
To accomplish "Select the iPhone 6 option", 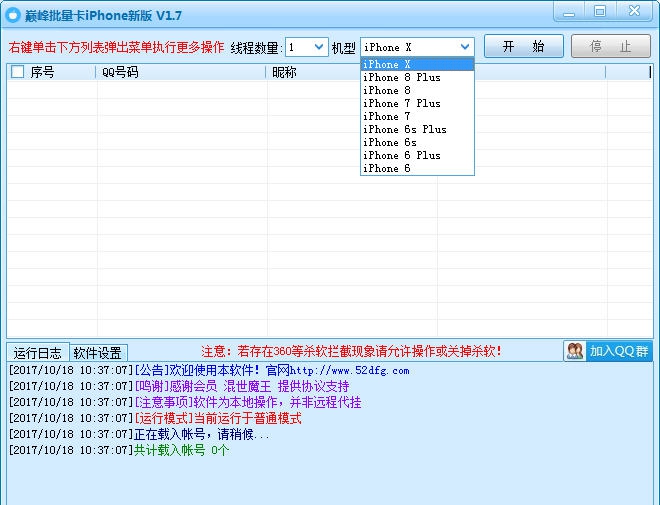I will click(x=386, y=169).
